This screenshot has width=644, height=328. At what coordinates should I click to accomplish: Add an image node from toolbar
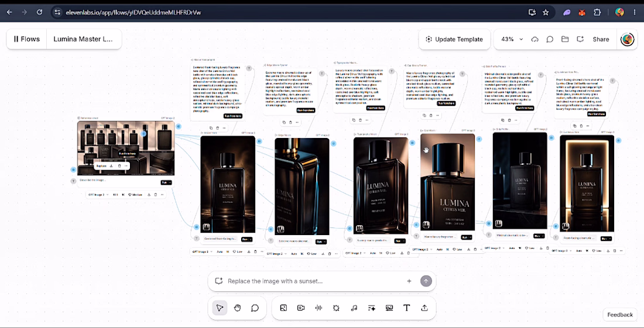click(283, 308)
